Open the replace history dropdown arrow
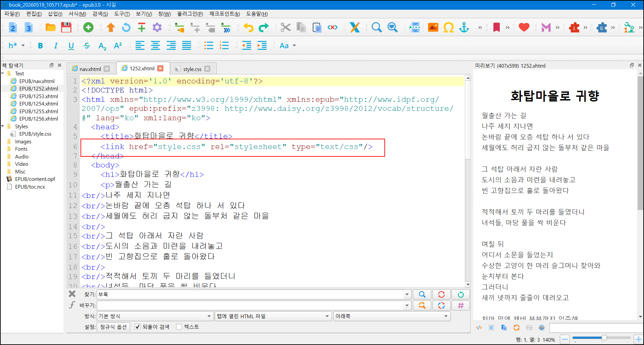 (x=407, y=305)
